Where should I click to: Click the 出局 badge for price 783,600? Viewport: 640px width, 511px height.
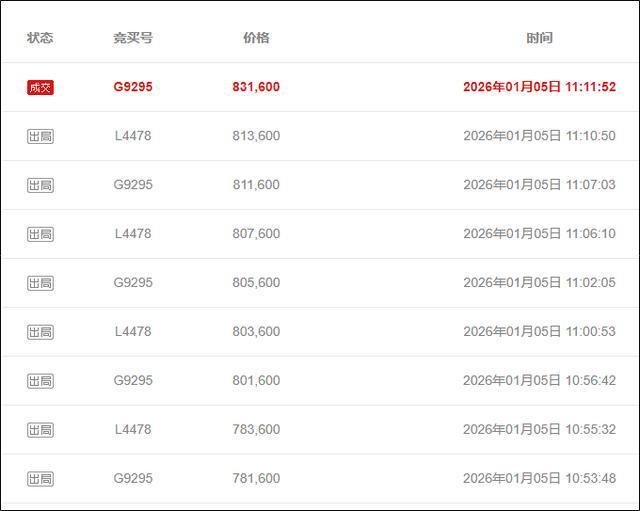(40, 430)
